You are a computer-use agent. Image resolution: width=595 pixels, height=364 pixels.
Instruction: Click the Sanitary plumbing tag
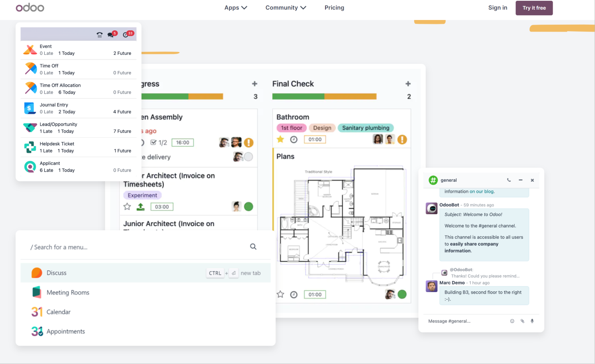click(366, 128)
